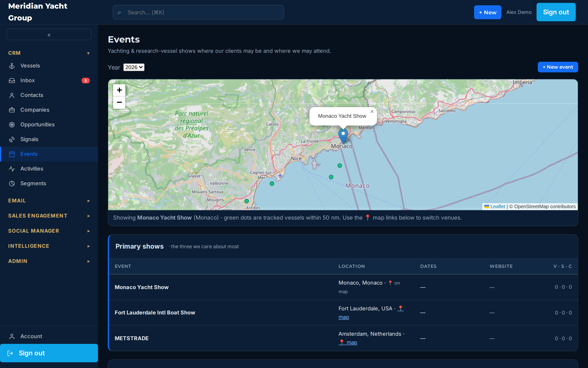The width and height of the screenshot is (588, 368).
Task: Click LOCATION column header
Action: pos(352,266)
